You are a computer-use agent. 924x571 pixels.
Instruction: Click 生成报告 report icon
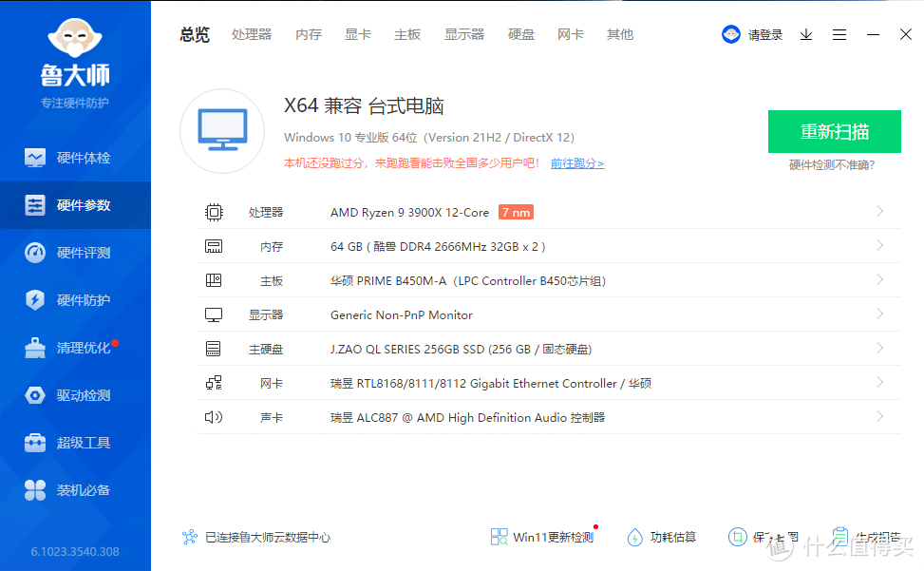[840, 537]
